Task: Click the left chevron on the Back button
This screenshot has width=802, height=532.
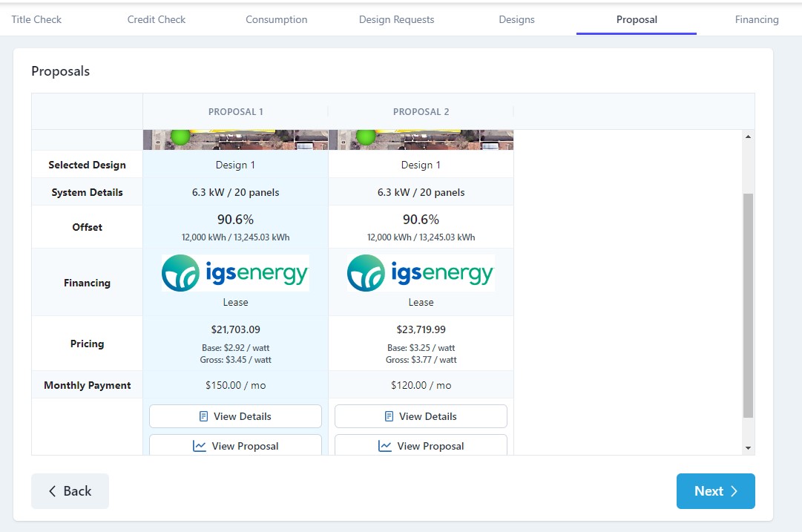Action: (x=52, y=491)
